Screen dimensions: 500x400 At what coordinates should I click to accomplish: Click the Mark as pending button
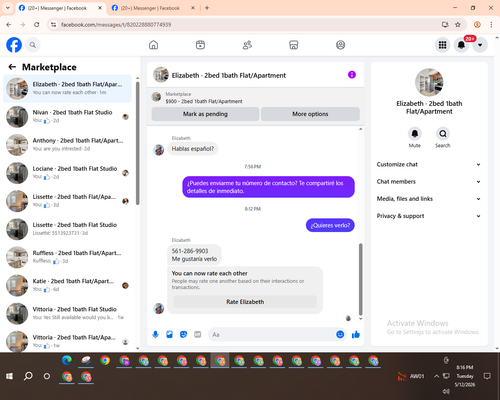click(x=205, y=114)
